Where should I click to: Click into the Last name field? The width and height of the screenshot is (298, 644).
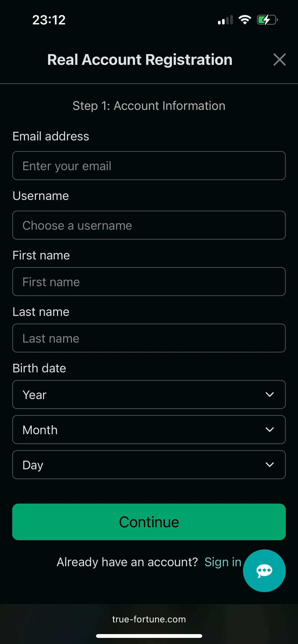[x=149, y=338]
